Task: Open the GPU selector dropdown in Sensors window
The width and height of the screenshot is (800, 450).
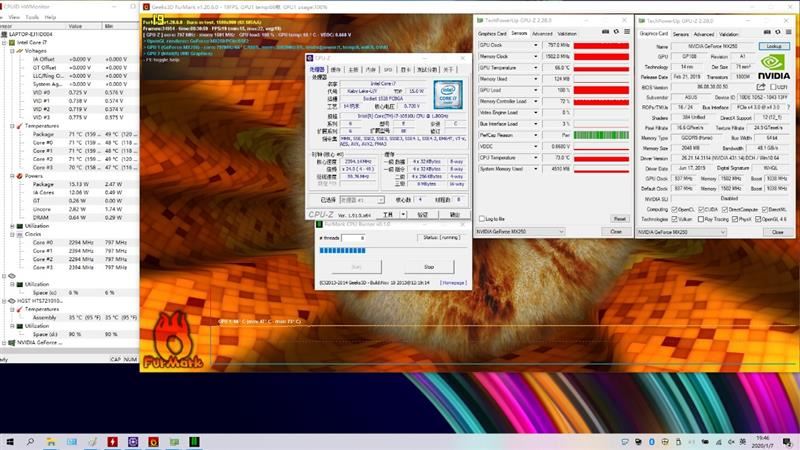Action: point(519,232)
